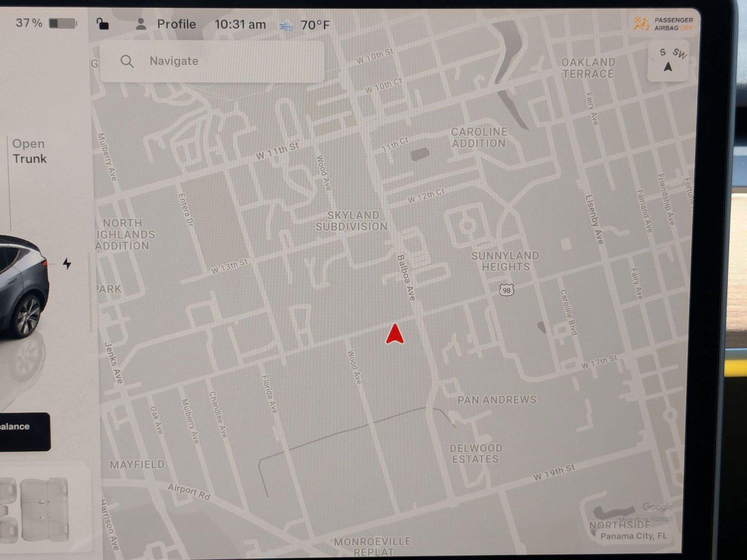The image size is (747, 560).
Task: Tap the W 11th St street label
Action: click(x=277, y=151)
